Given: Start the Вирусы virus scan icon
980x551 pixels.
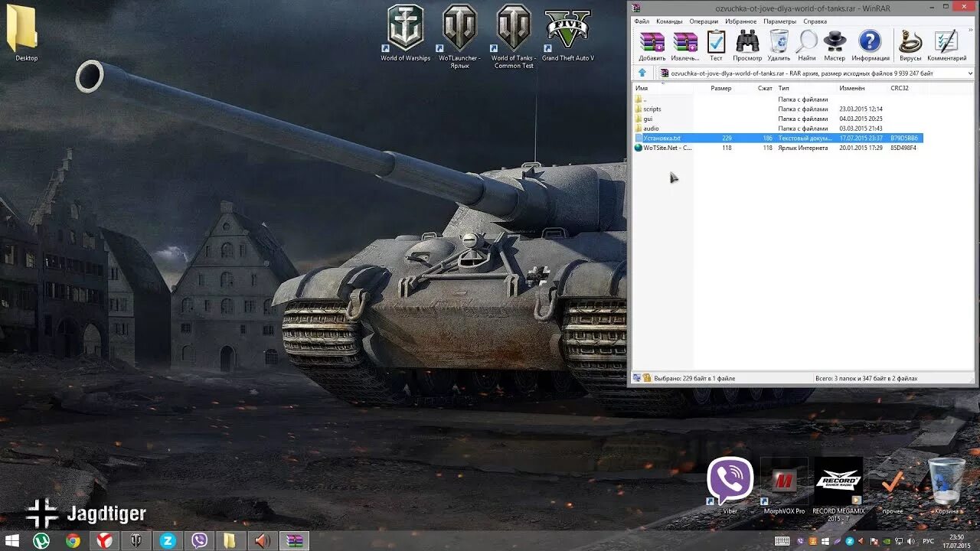Looking at the screenshot, I should 910,46.
